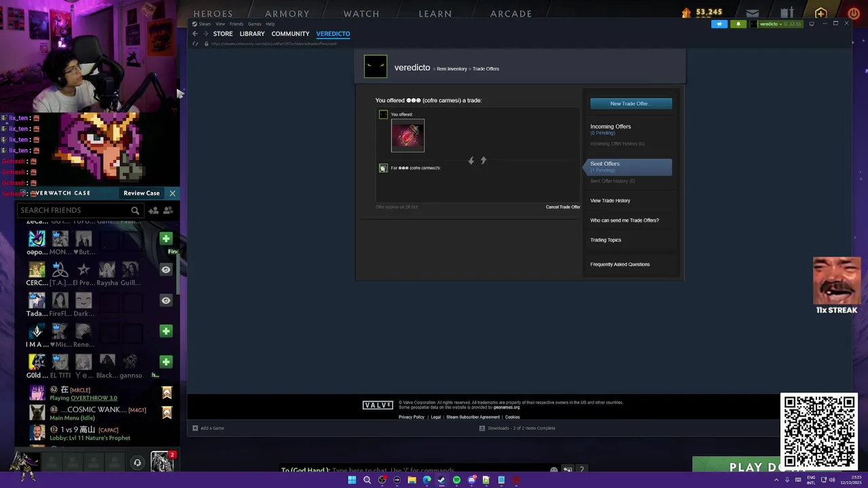Click Cancel Trade Offer
868x488 pixels.
563,207
